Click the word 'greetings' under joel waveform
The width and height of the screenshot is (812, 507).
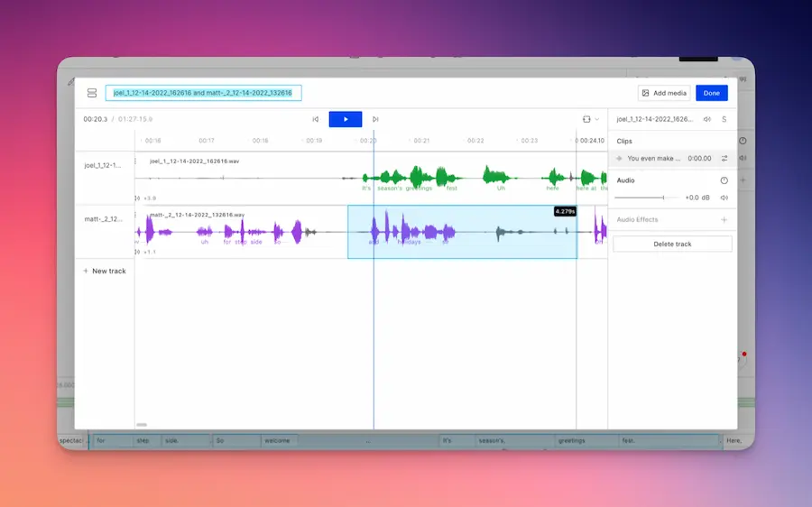[419, 188]
